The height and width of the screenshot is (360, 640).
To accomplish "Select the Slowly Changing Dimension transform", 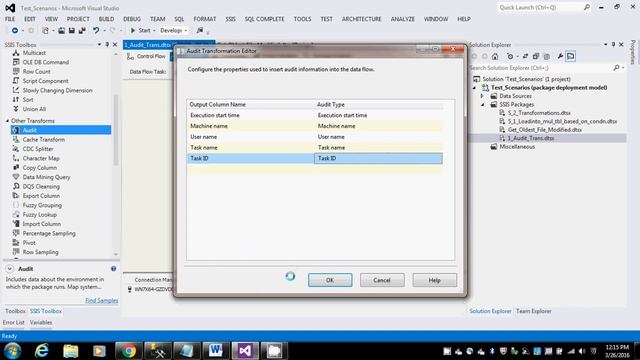I will tap(57, 91).
